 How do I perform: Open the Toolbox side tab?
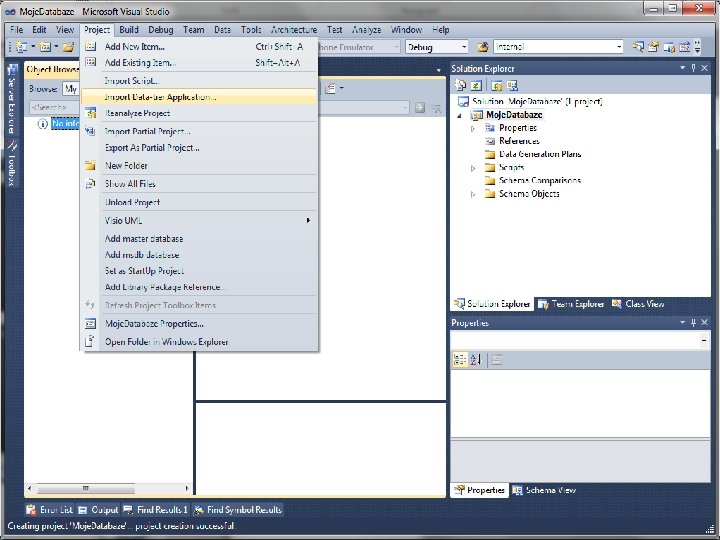(12, 163)
